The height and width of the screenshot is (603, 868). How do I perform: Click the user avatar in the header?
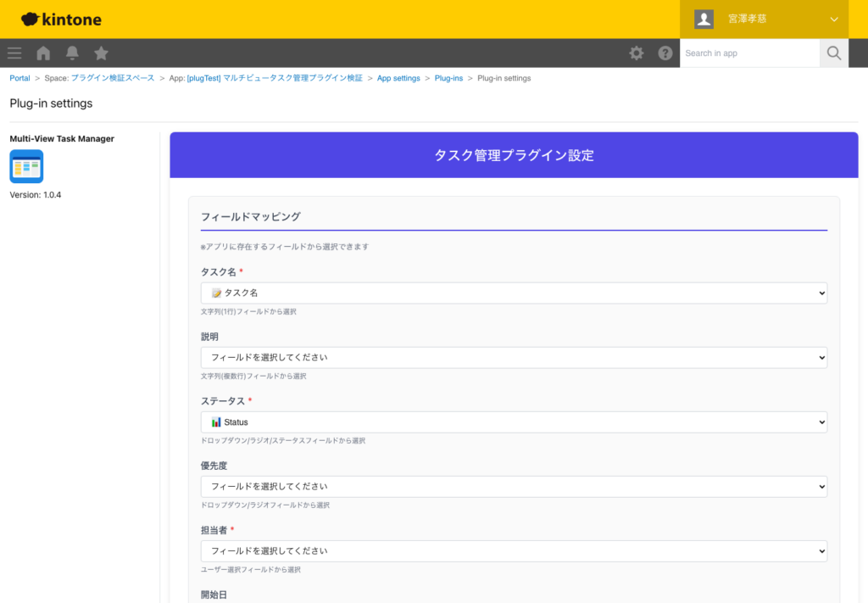(703, 19)
